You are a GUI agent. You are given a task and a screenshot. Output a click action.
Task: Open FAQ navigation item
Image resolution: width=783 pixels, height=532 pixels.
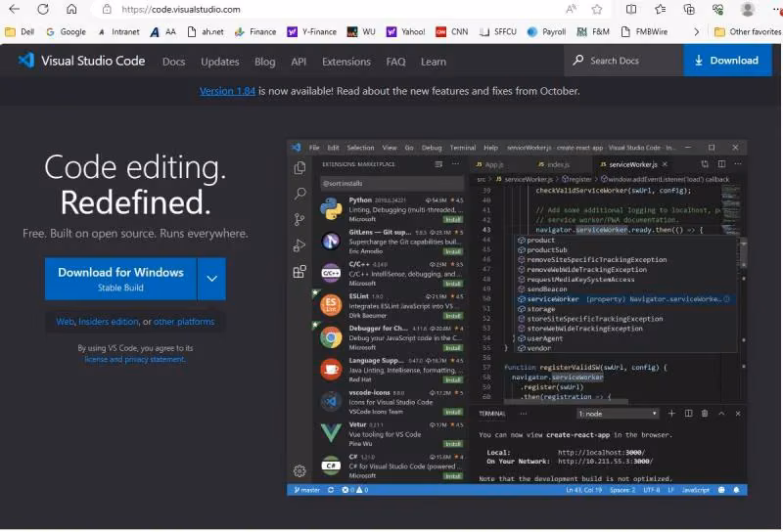(x=395, y=62)
